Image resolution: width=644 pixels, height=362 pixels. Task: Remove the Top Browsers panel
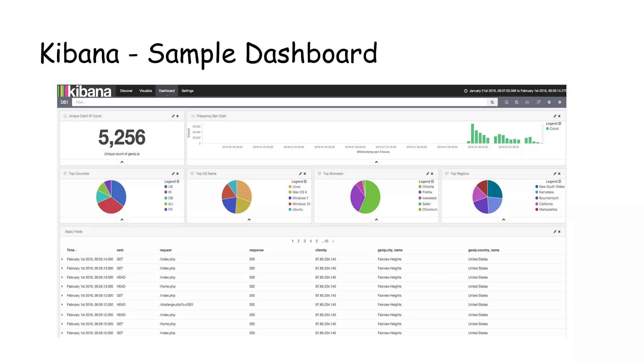432,174
